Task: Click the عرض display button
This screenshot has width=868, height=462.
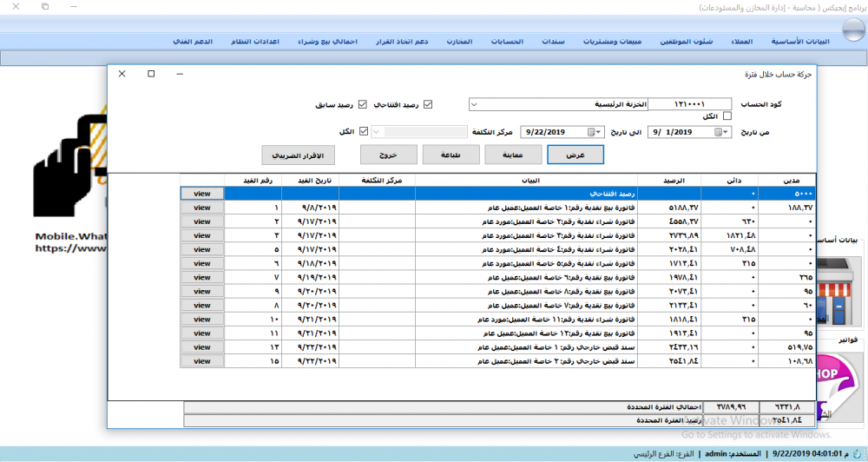Action: point(575,155)
